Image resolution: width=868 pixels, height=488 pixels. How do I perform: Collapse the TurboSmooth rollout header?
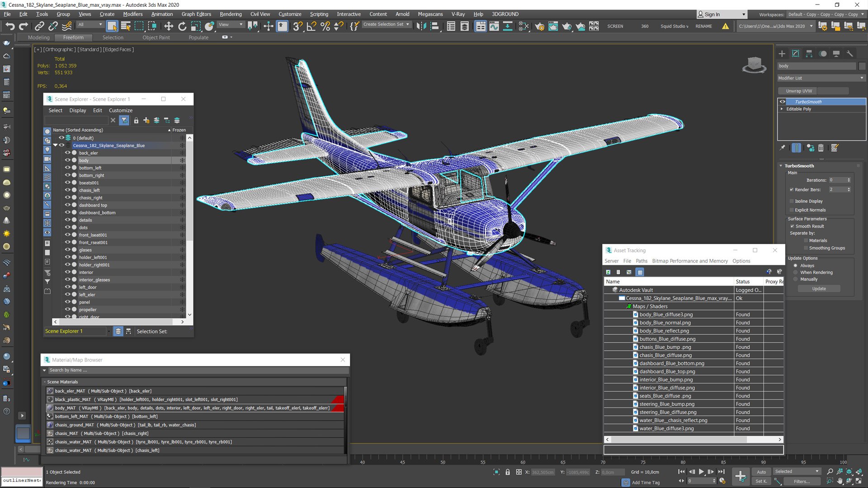pyautogui.click(x=799, y=166)
